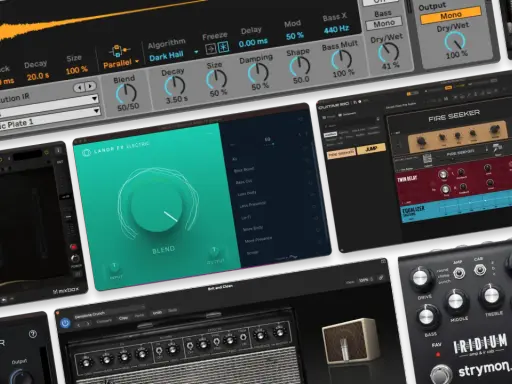This screenshot has height=384, width=512.
Task: Click the Compare button in amp plugin
Action: point(104,321)
